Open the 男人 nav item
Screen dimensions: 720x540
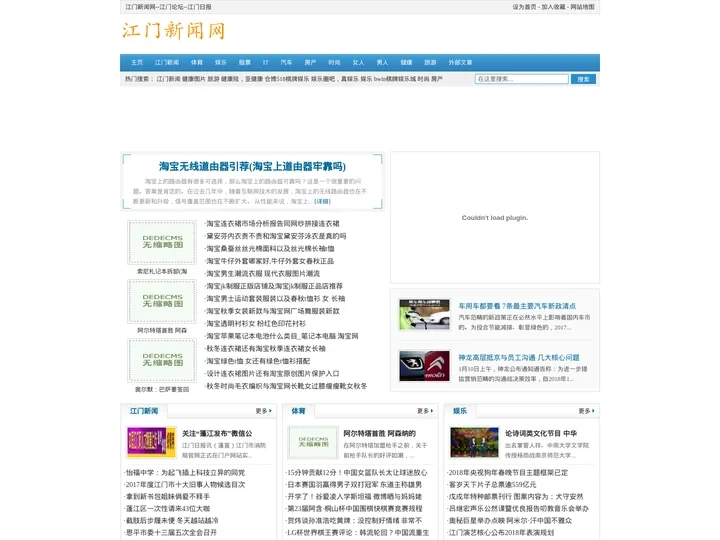[x=382, y=62]
